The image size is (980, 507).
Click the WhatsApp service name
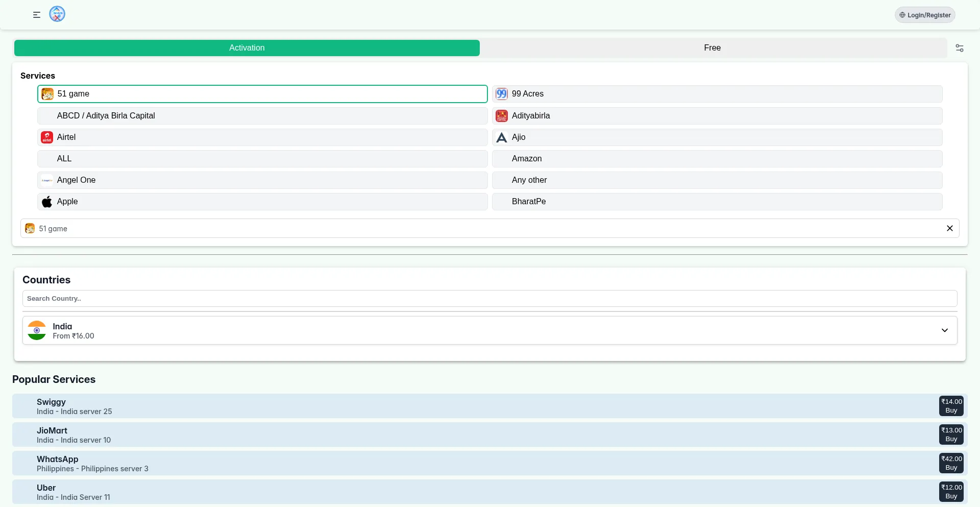click(x=58, y=459)
